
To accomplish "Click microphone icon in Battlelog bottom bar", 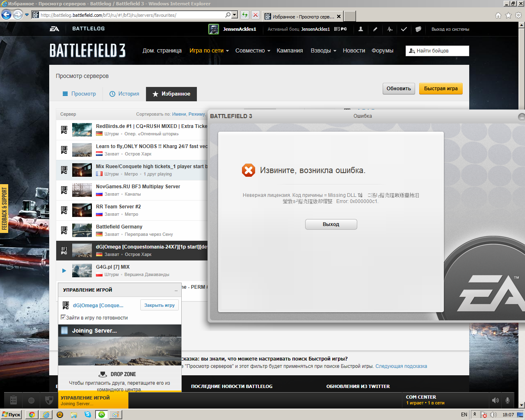I will [508, 400].
